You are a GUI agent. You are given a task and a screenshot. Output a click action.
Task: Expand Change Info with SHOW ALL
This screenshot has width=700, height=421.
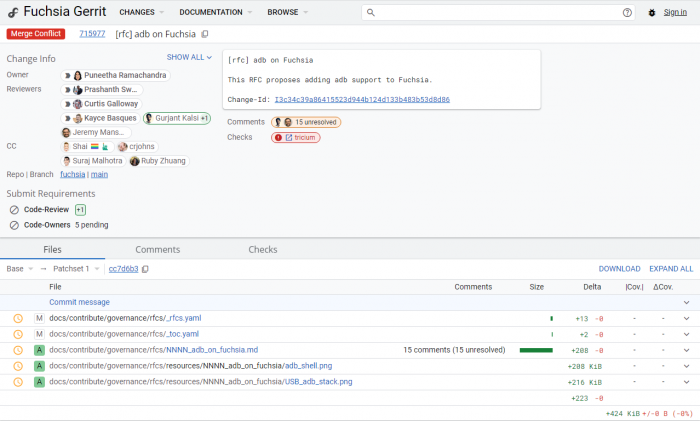click(189, 57)
